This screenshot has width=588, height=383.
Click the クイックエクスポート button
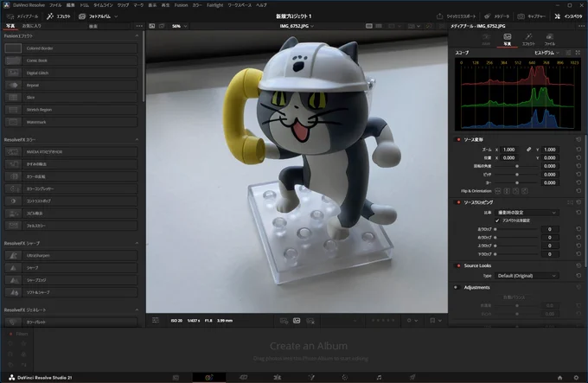(x=456, y=16)
